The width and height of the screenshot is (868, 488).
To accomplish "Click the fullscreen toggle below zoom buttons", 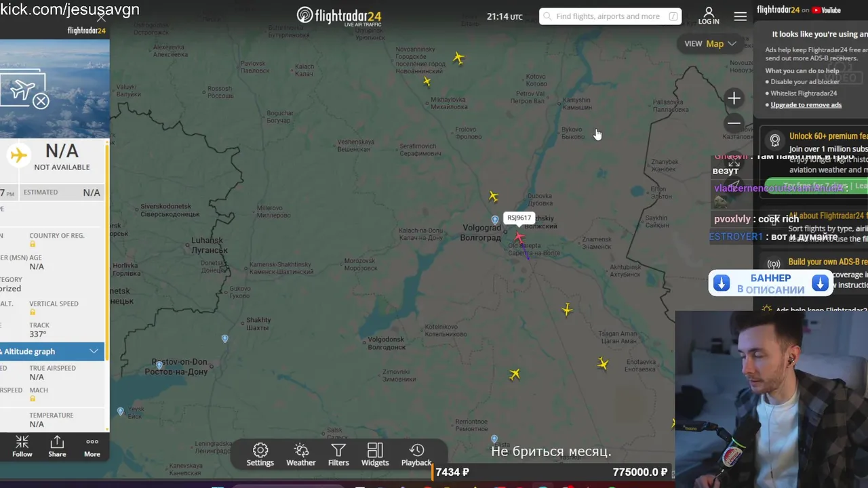I will tap(734, 161).
